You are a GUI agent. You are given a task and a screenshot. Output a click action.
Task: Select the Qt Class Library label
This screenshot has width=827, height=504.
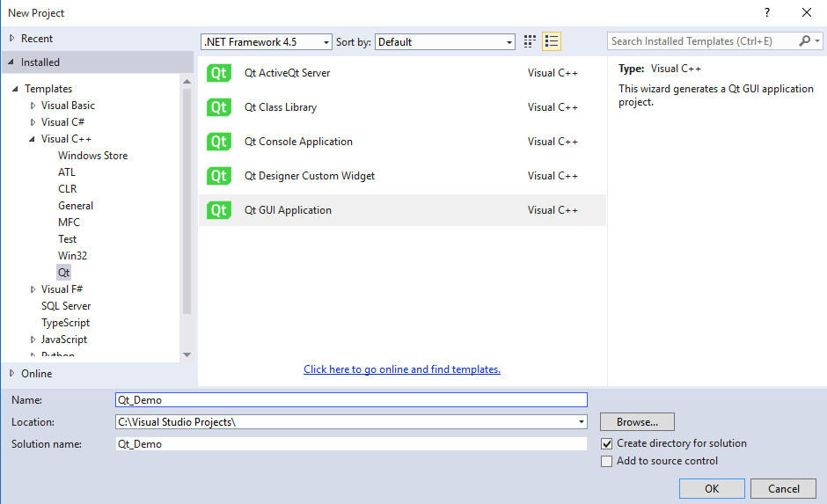coord(281,107)
